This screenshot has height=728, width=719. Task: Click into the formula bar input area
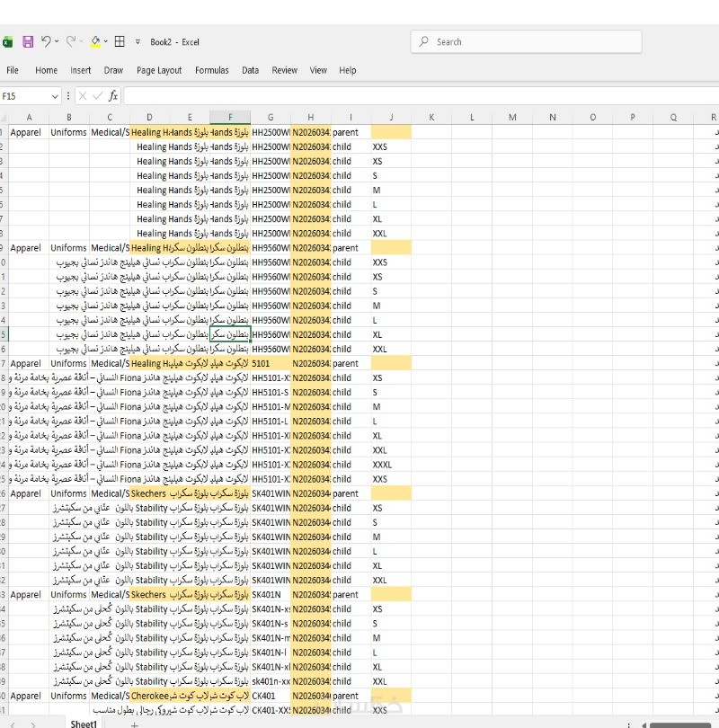[x=422, y=96]
